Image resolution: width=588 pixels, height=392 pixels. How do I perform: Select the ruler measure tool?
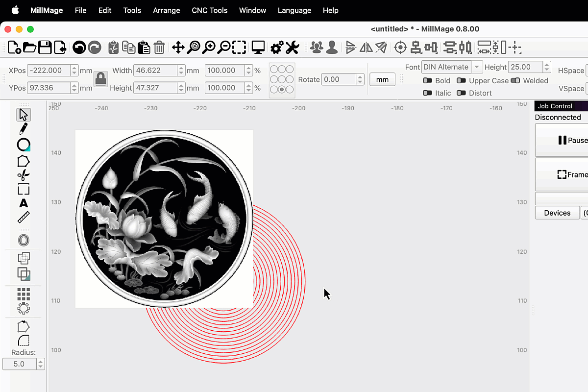pyautogui.click(x=23, y=217)
